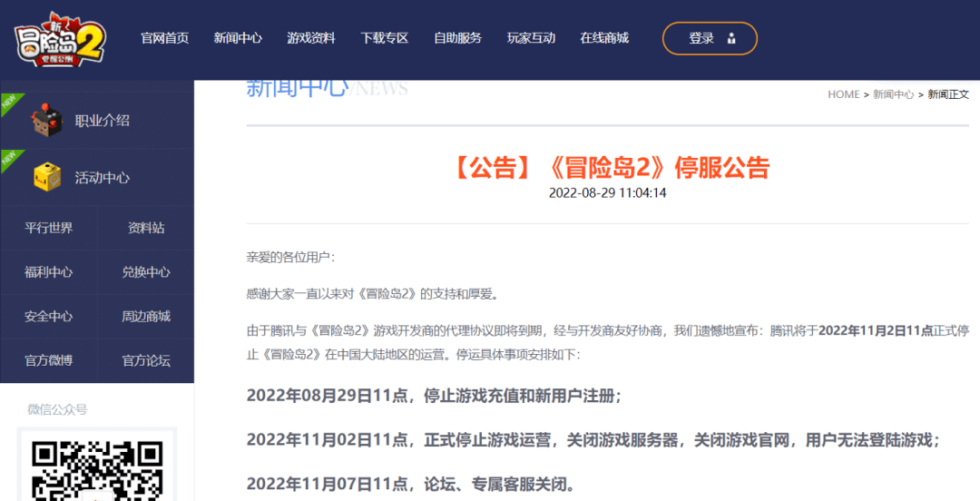Image resolution: width=980 pixels, height=501 pixels.
Task: Click the yellow 活动中心 cube icon
Action: 47,177
